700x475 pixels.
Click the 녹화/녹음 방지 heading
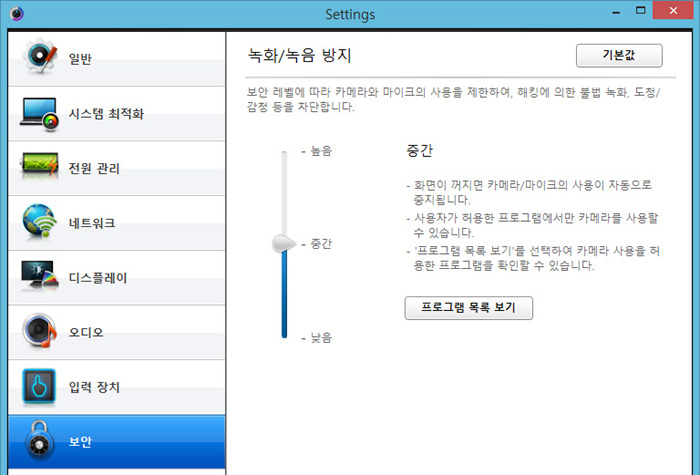click(300, 55)
